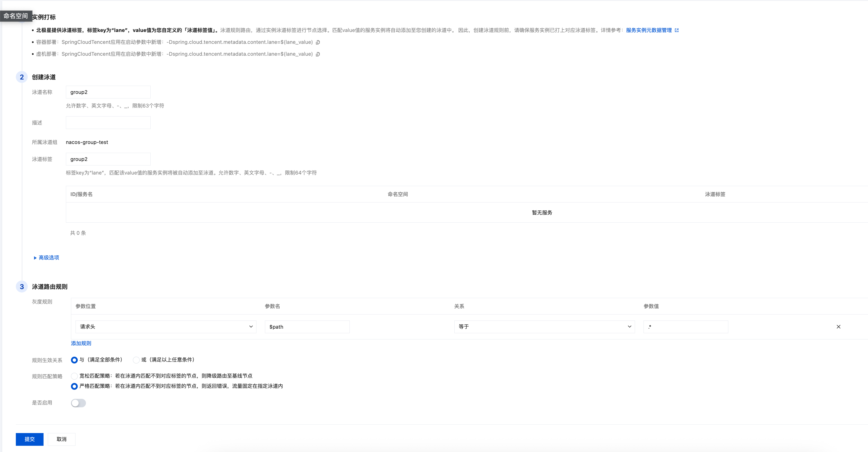Screen dimensions: 868x452
Task: Open 服务实例元数据管理 link
Action: coord(649,30)
